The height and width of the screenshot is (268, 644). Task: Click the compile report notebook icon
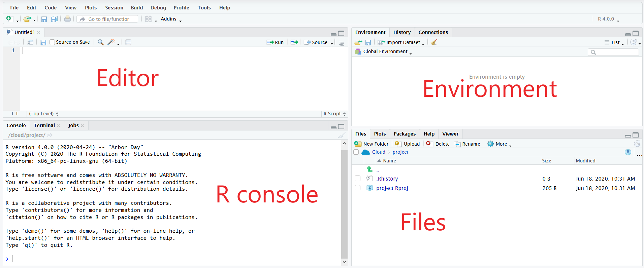point(128,42)
